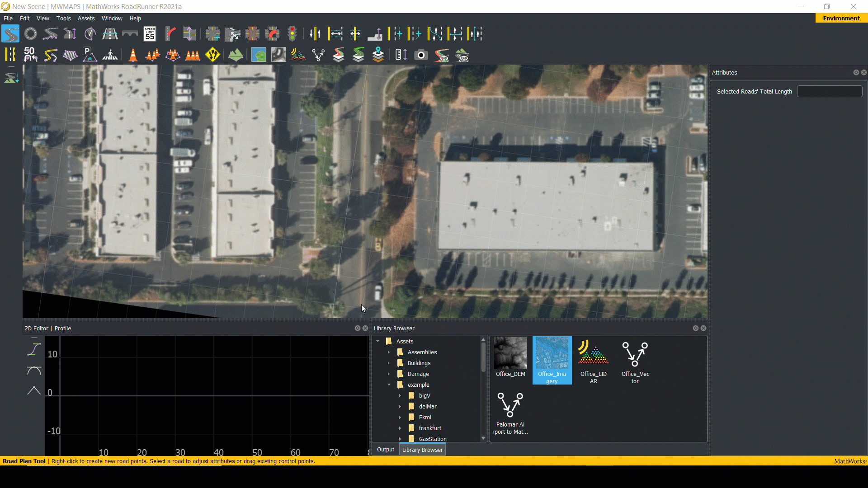Select the single traffic cone prop tool
The image size is (868, 488).
click(x=133, y=55)
